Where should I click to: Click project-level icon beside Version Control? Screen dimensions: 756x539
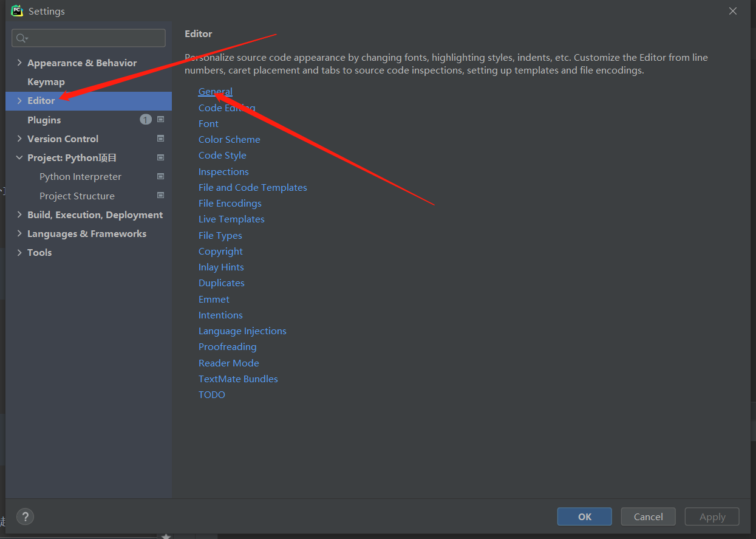161,139
